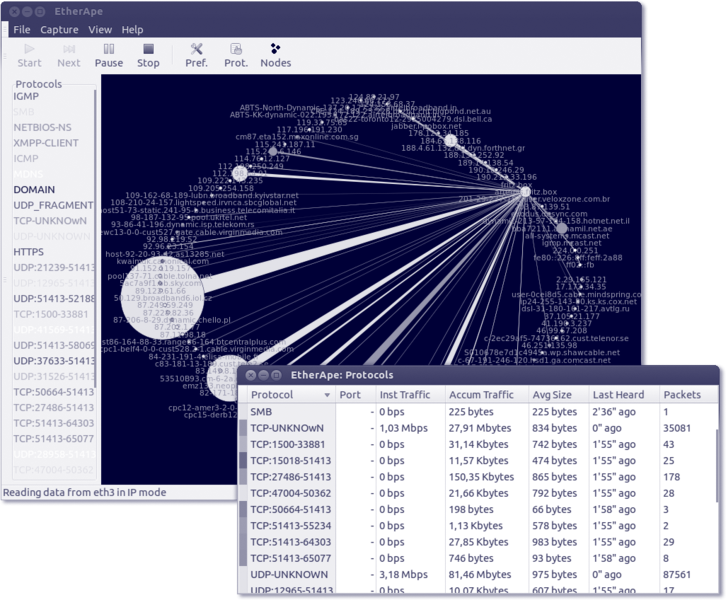Expand the View menu
Screen dimensions: 726x600
[x=100, y=30]
